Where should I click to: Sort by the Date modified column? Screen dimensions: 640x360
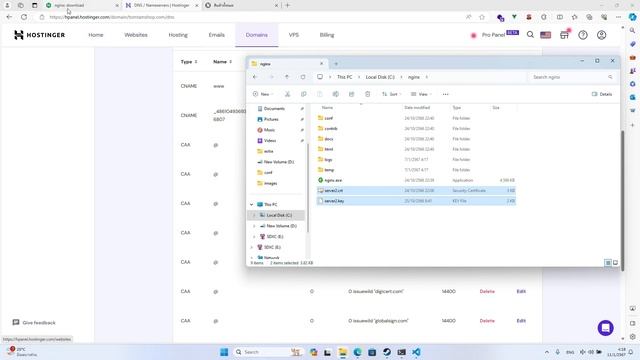(x=417, y=108)
